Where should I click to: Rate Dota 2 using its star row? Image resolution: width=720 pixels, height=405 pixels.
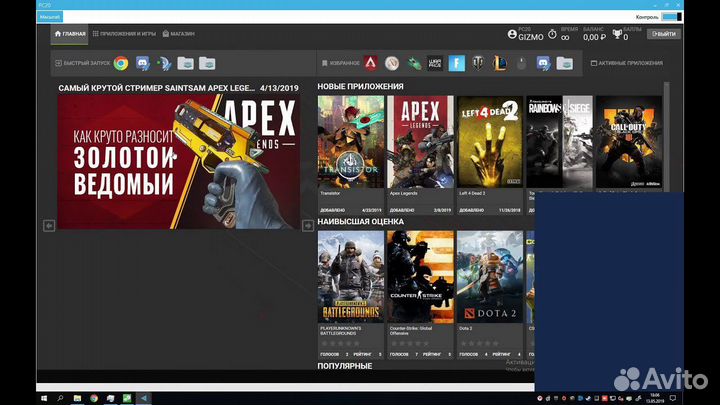tap(479, 343)
